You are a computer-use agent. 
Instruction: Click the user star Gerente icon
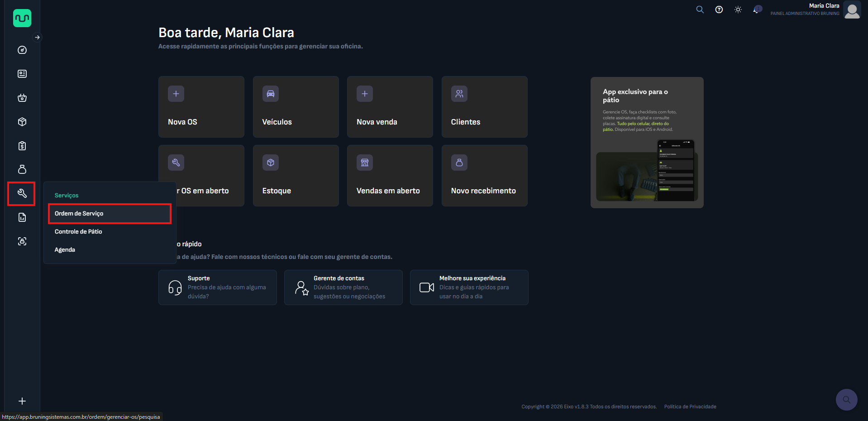click(x=301, y=288)
